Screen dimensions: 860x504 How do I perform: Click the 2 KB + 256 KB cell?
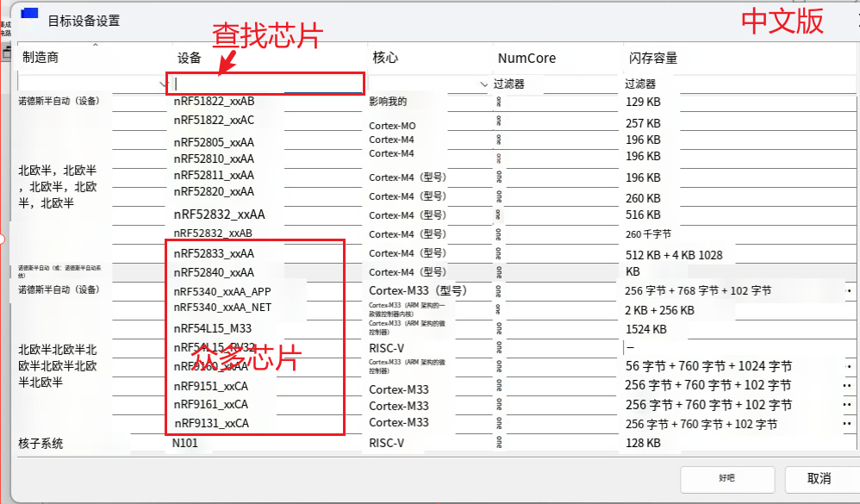(x=659, y=310)
